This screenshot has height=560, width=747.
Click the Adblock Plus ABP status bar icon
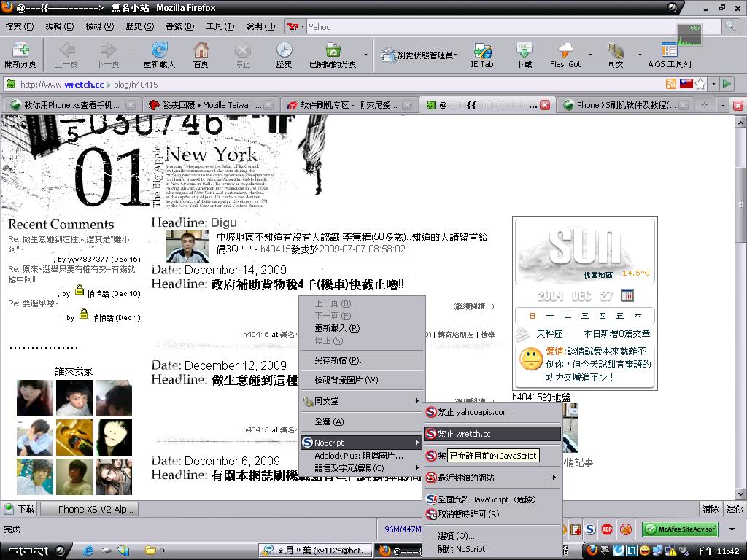coord(606,529)
